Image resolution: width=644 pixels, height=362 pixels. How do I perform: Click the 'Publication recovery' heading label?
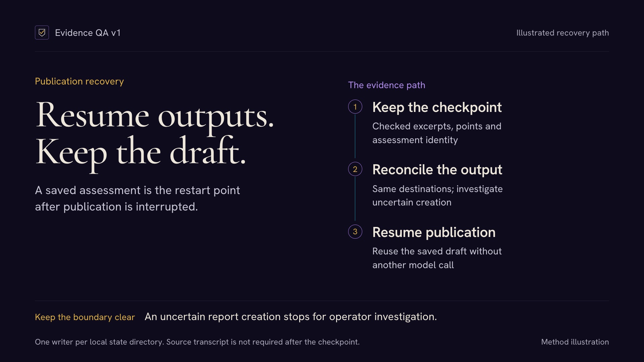coord(79,81)
